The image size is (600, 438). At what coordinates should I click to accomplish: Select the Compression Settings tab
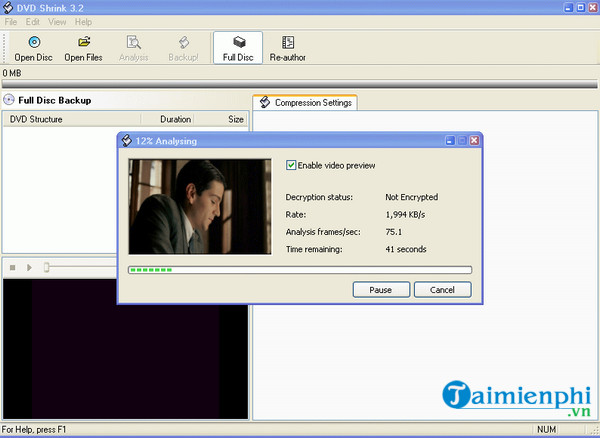tap(305, 103)
